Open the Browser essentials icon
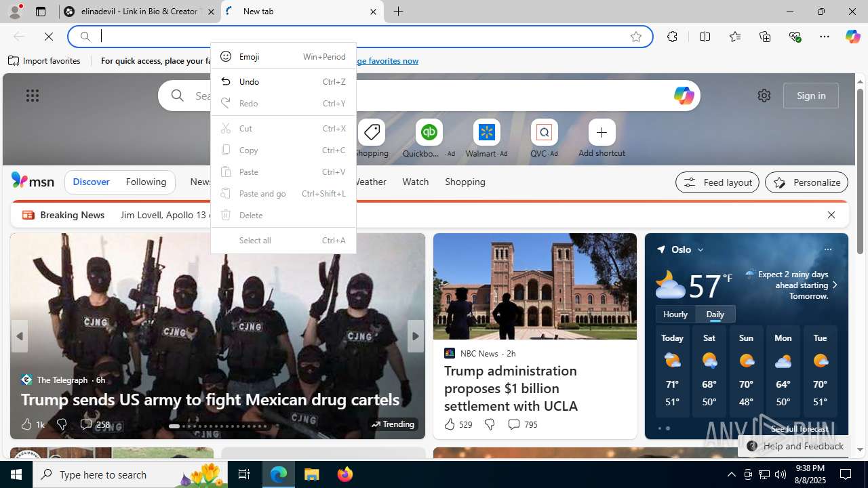Screen dimensions: 868x488 (x=795, y=37)
